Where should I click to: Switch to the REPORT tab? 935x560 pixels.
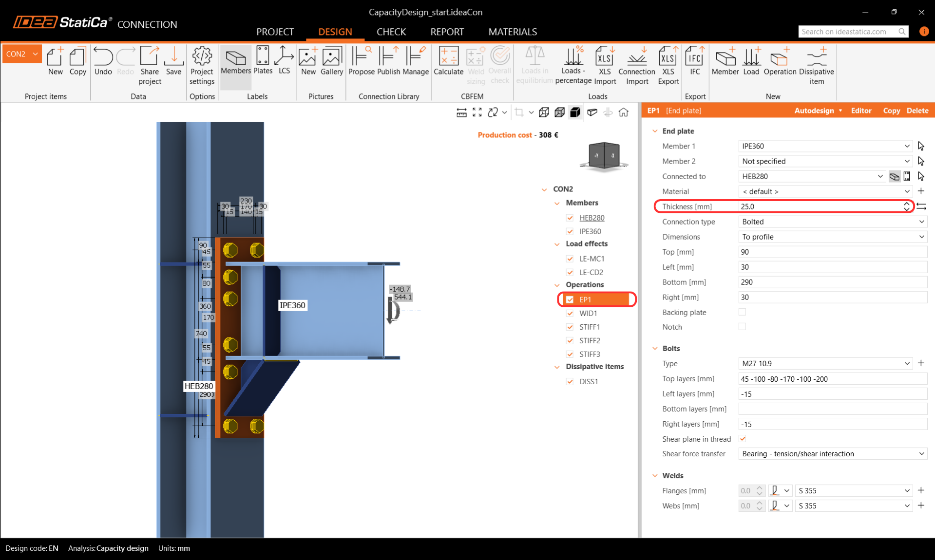pyautogui.click(x=447, y=32)
